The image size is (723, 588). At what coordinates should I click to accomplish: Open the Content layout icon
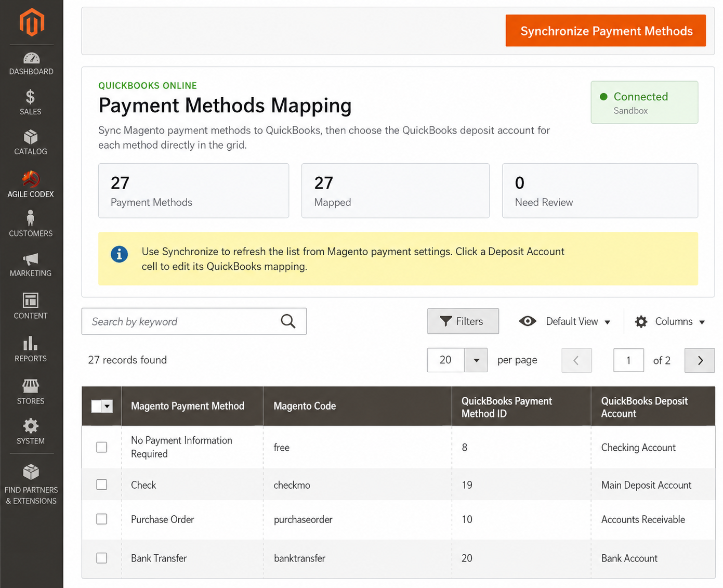click(x=31, y=300)
